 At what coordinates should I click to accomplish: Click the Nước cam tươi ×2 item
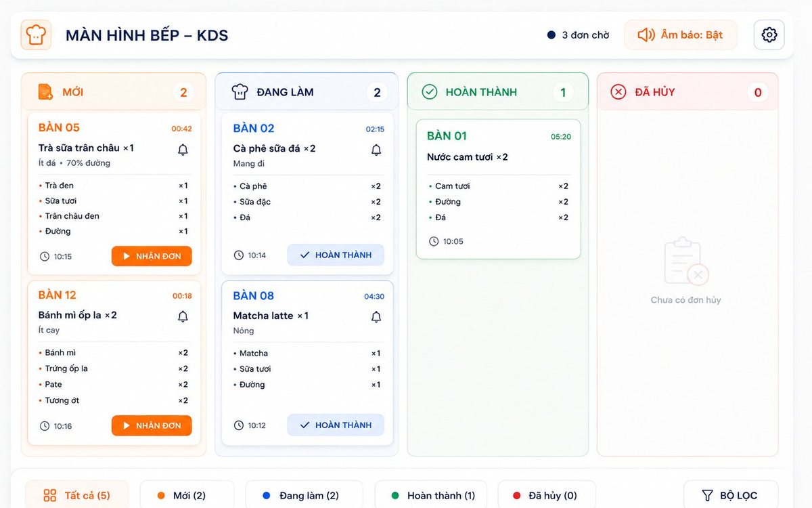[468, 157]
